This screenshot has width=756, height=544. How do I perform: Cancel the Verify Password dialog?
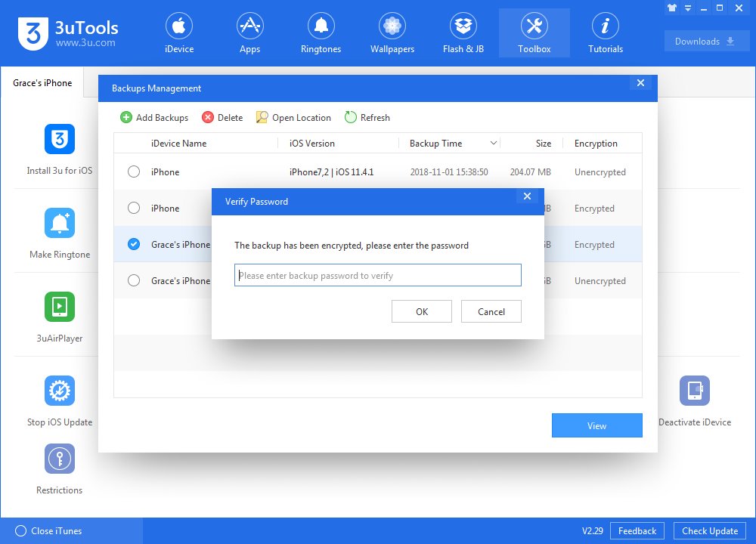pos(491,311)
